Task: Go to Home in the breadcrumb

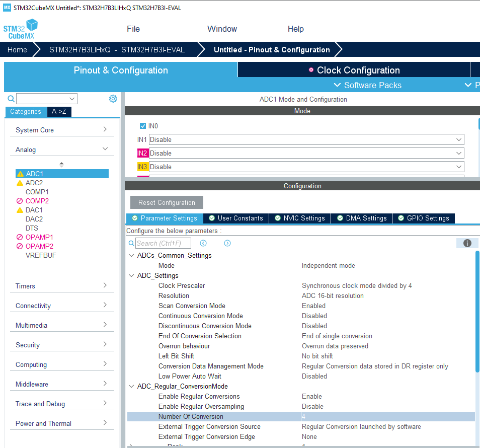Action: [17, 50]
